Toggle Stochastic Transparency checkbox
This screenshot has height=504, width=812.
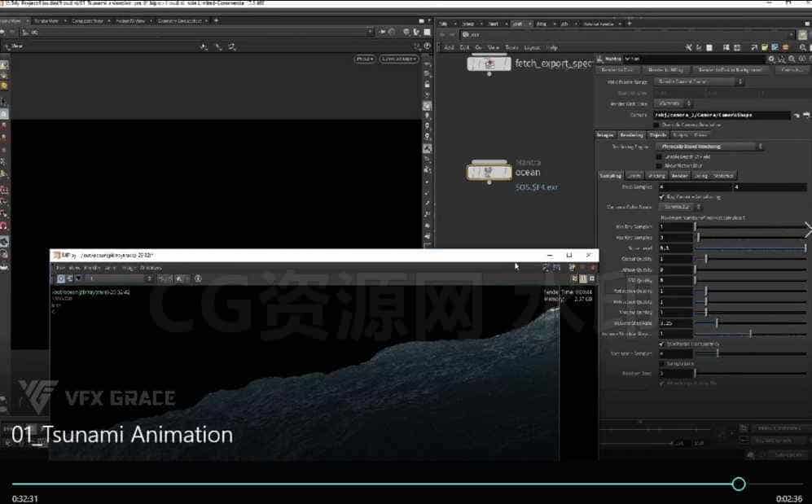661,344
